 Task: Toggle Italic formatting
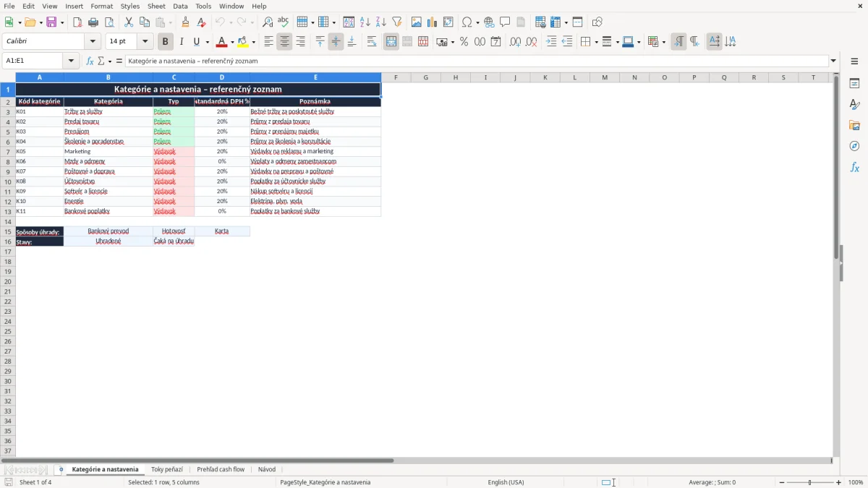click(x=182, y=42)
